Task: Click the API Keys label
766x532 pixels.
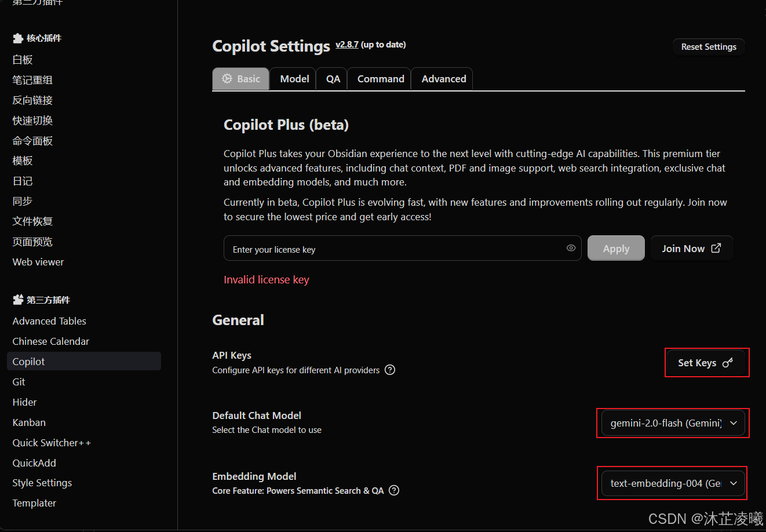Action: click(x=232, y=355)
